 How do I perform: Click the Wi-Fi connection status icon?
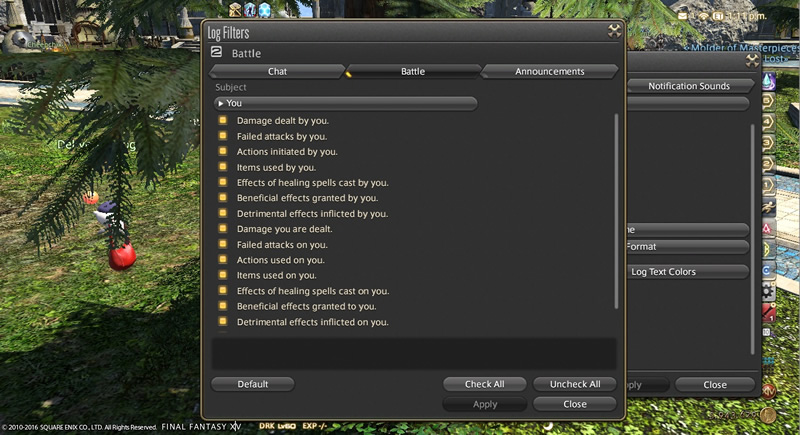(704, 16)
